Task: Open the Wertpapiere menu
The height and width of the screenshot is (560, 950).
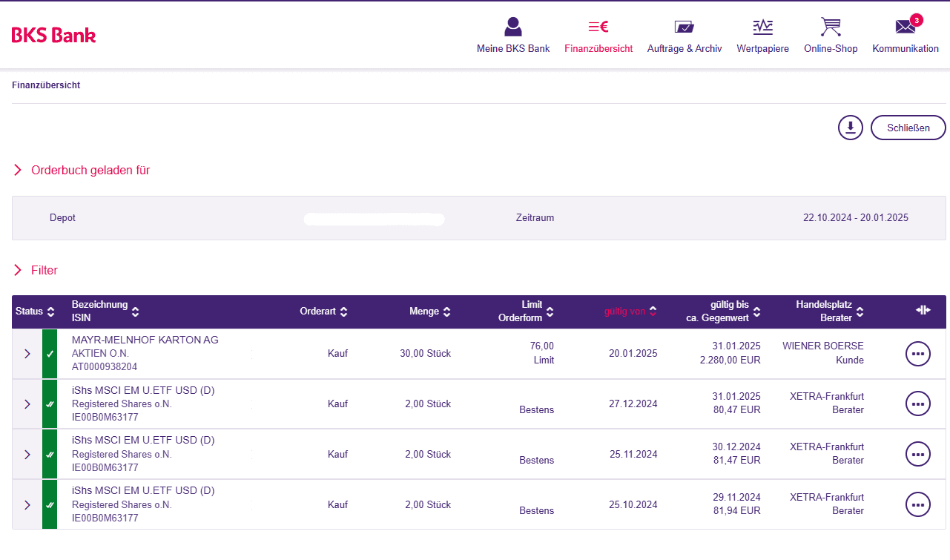Action: [x=762, y=36]
